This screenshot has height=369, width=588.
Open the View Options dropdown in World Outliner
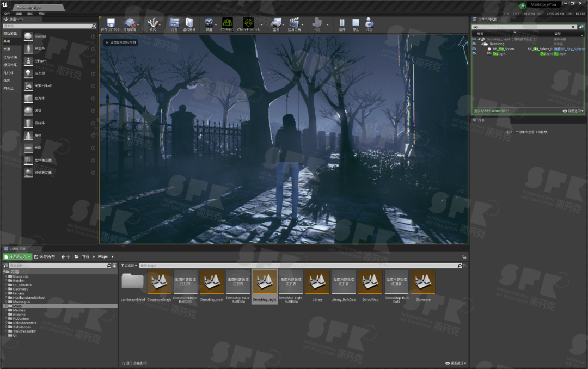(x=573, y=111)
